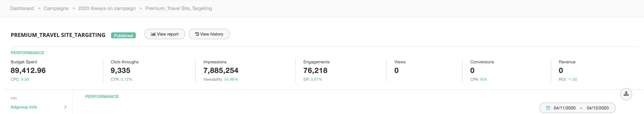The height and width of the screenshot is (114, 644).
Task: Click the end date 04/12/2020
Action: click(598, 108)
